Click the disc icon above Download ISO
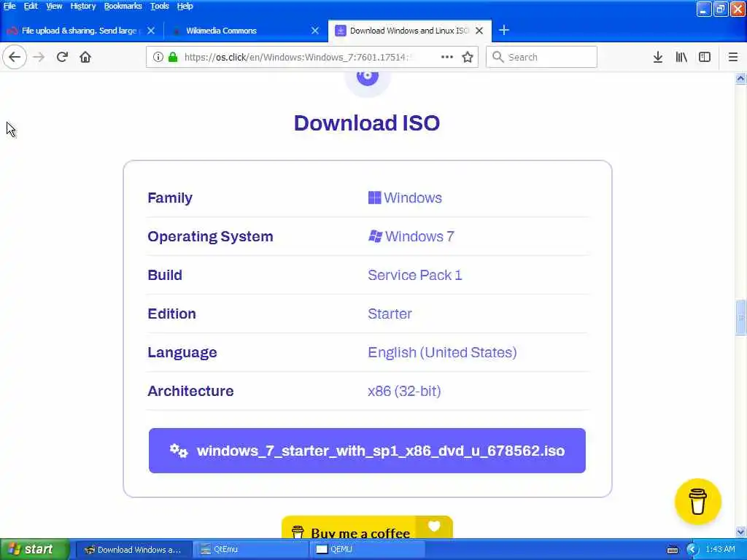 (x=368, y=79)
